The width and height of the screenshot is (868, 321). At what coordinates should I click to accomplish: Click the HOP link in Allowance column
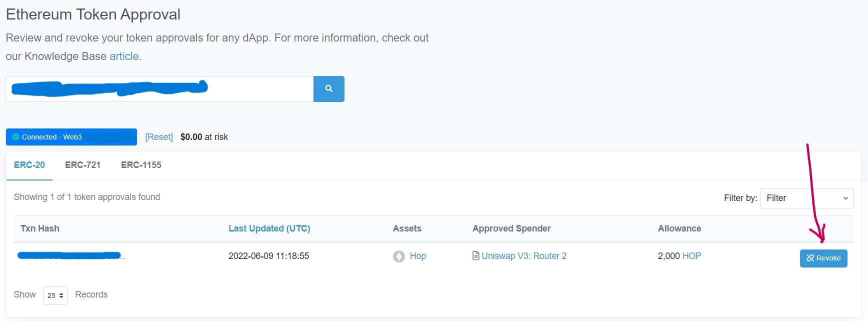point(691,256)
